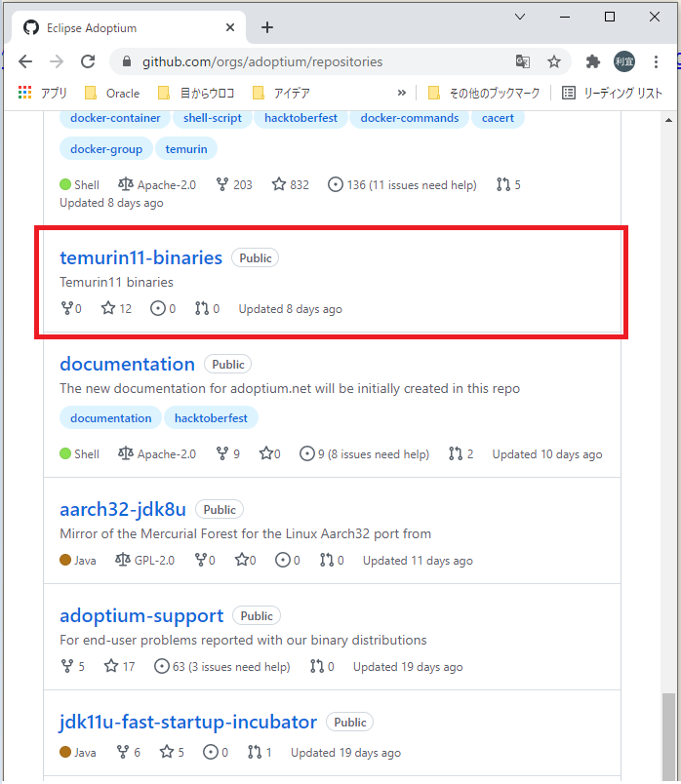This screenshot has height=784, width=681.
Task: Click the cacert topic tag
Action: (x=498, y=118)
